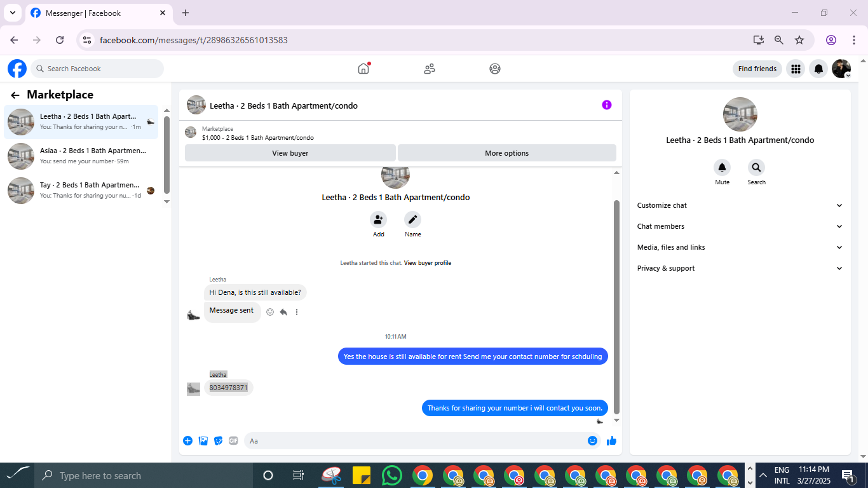Click the chat thread scrollbar up arrow
The width and height of the screenshot is (868, 488).
616,173
